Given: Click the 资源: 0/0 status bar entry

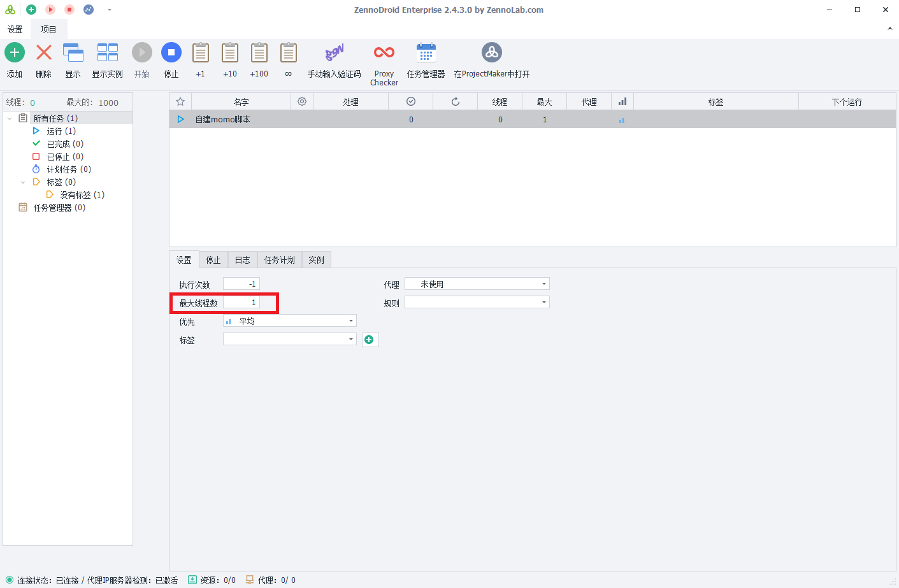Looking at the screenshot, I should click(212, 580).
